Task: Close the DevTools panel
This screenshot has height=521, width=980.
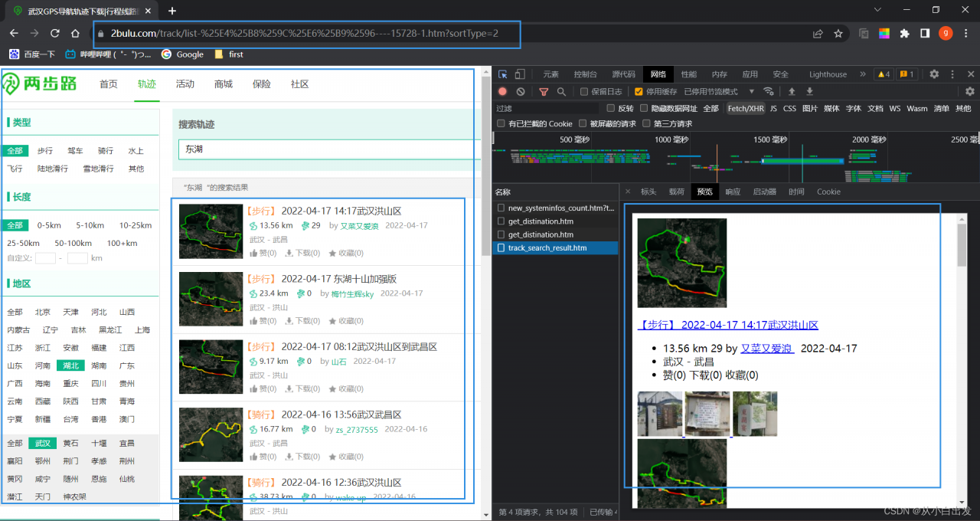Action: point(970,74)
